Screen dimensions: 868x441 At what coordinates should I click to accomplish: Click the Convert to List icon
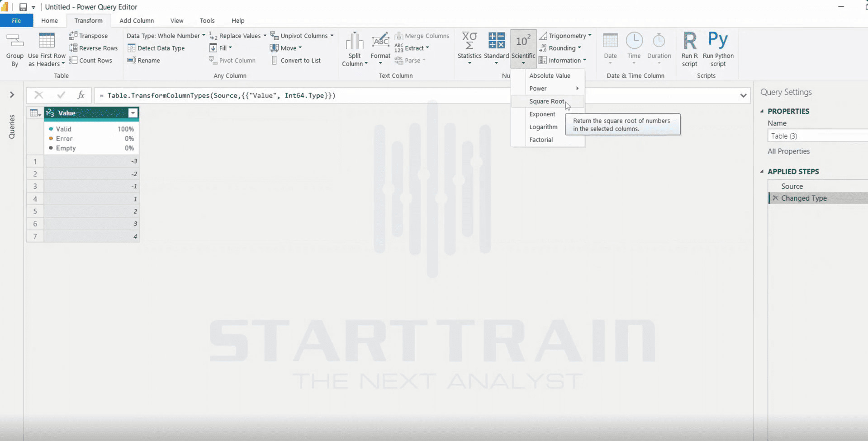[x=275, y=60]
